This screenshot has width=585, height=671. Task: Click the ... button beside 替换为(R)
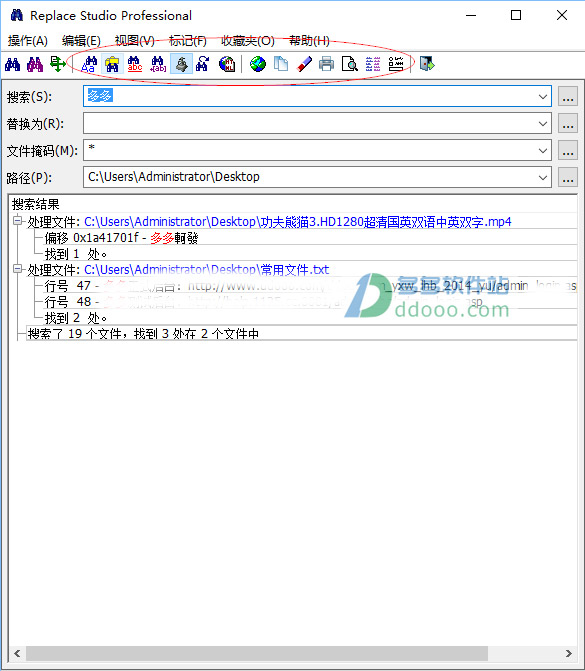click(568, 124)
